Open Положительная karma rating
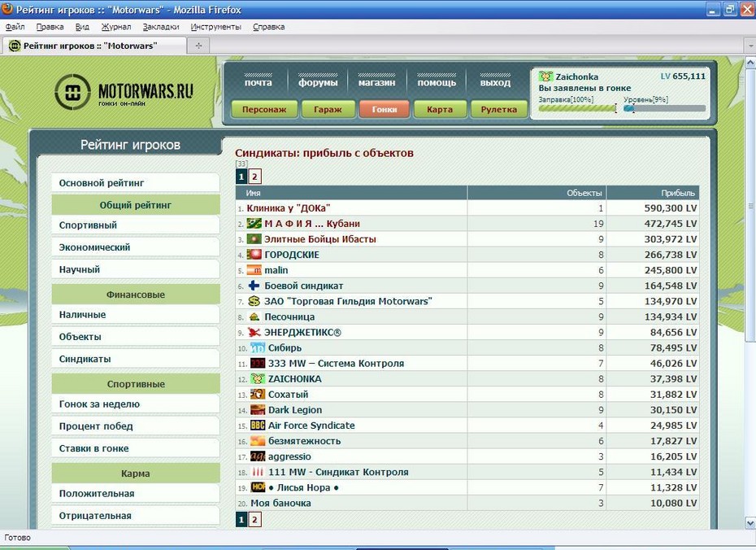The height and width of the screenshot is (550, 756). tap(136, 494)
